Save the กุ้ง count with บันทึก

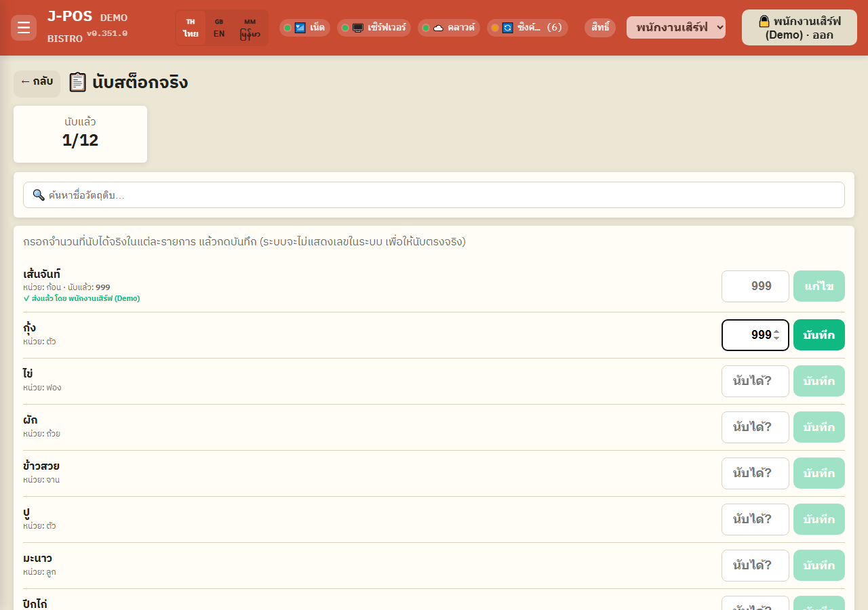(x=819, y=335)
